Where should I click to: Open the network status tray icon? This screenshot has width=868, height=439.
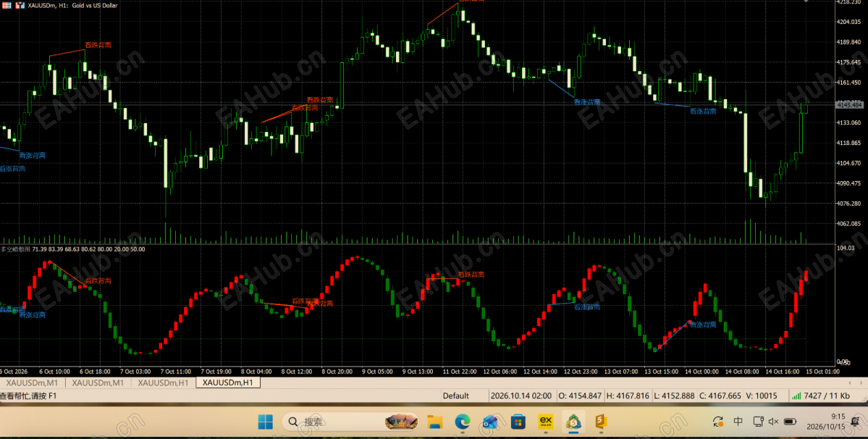tap(757, 422)
